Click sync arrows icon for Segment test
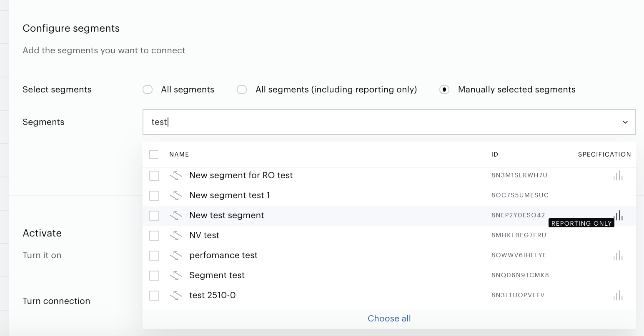Viewport: 644px width, 336px height. point(176,276)
